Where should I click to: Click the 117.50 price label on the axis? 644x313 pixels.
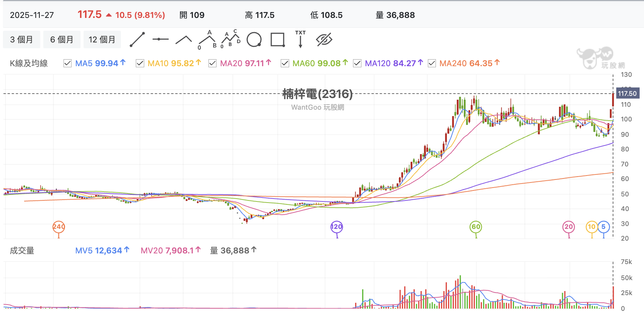[627, 94]
